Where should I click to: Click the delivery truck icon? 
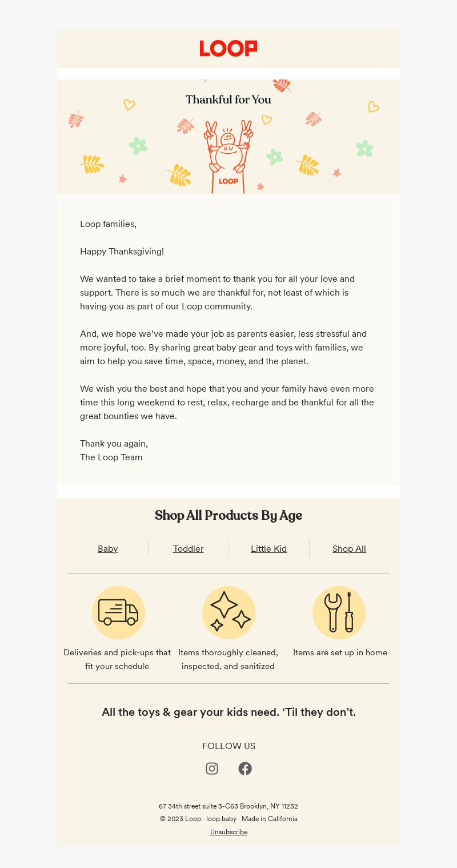[118, 612]
